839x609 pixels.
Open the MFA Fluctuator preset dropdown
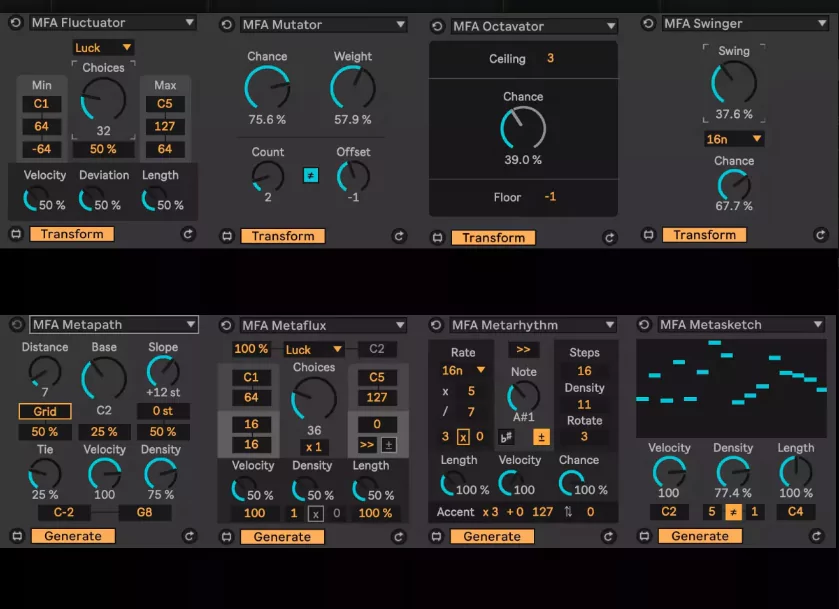point(112,22)
